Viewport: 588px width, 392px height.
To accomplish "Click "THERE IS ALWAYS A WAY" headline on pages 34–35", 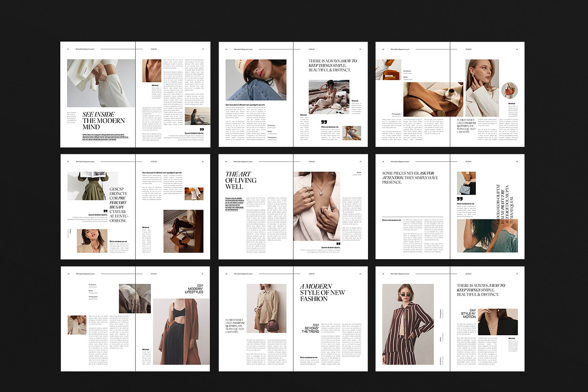I will [x=481, y=290].
